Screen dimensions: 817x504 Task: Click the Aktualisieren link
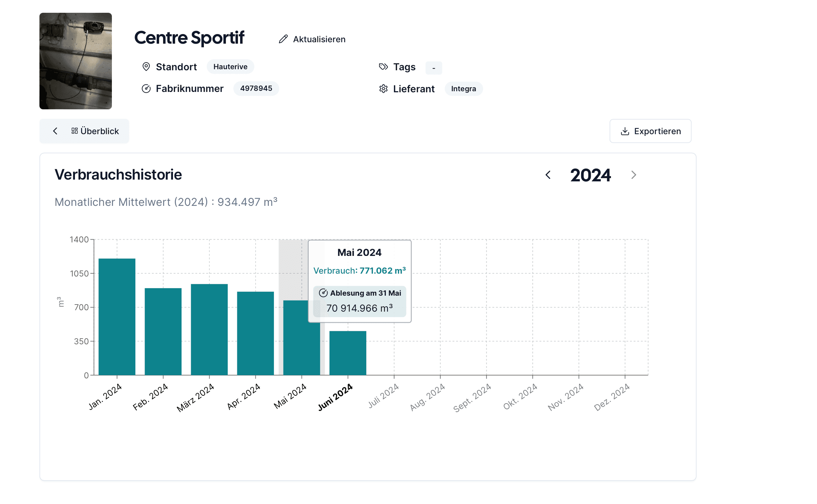319,39
